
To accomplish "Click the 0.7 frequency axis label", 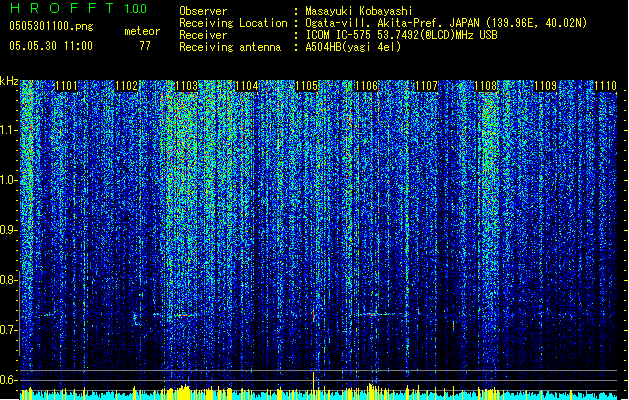I will pyautogui.click(x=9, y=330).
